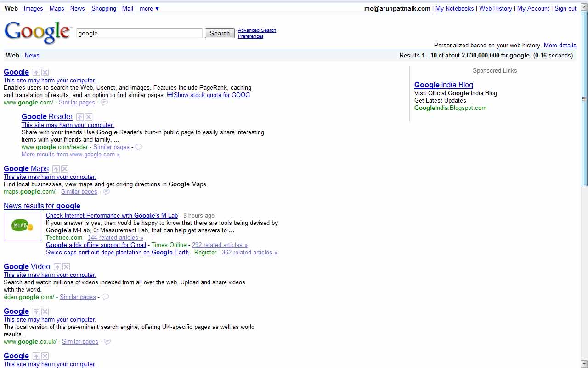588x368 pixels.
Task: Open comment bubble for www.google.com/reader result
Action: [139, 147]
